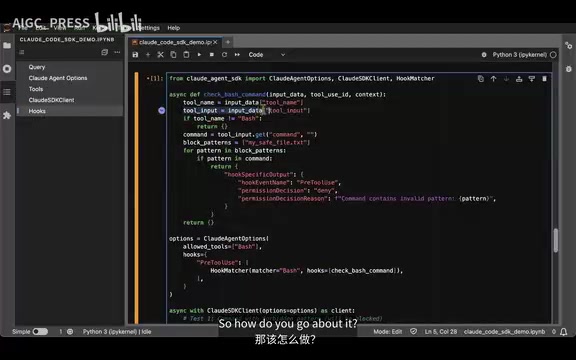The image size is (576, 360).
Task: Open notifications with the bell icon
Action: pyautogui.click(x=564, y=332)
